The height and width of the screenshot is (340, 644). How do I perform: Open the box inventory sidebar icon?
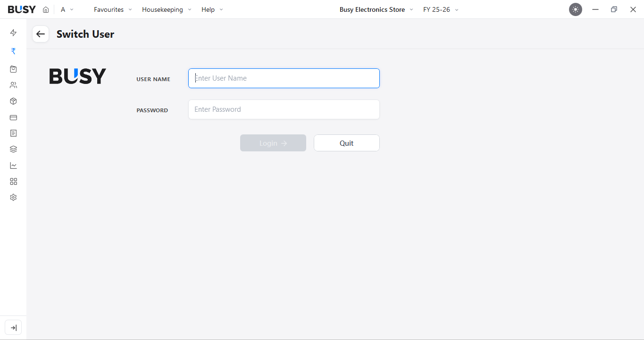pos(13,101)
